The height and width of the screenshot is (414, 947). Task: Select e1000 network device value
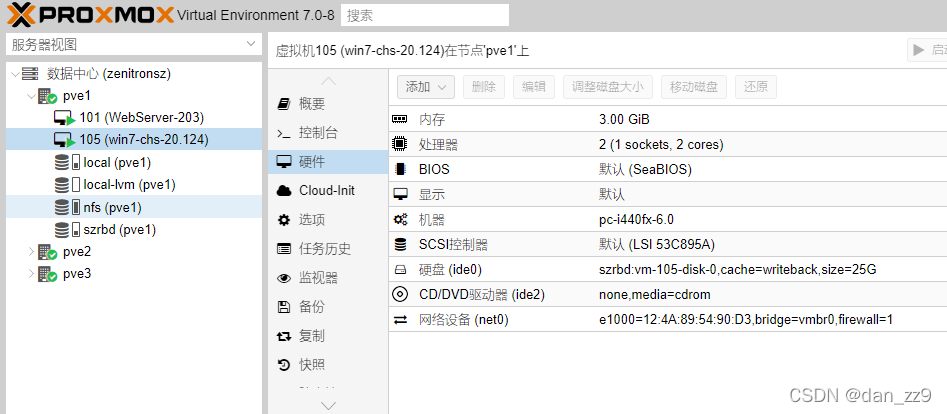tap(745, 320)
